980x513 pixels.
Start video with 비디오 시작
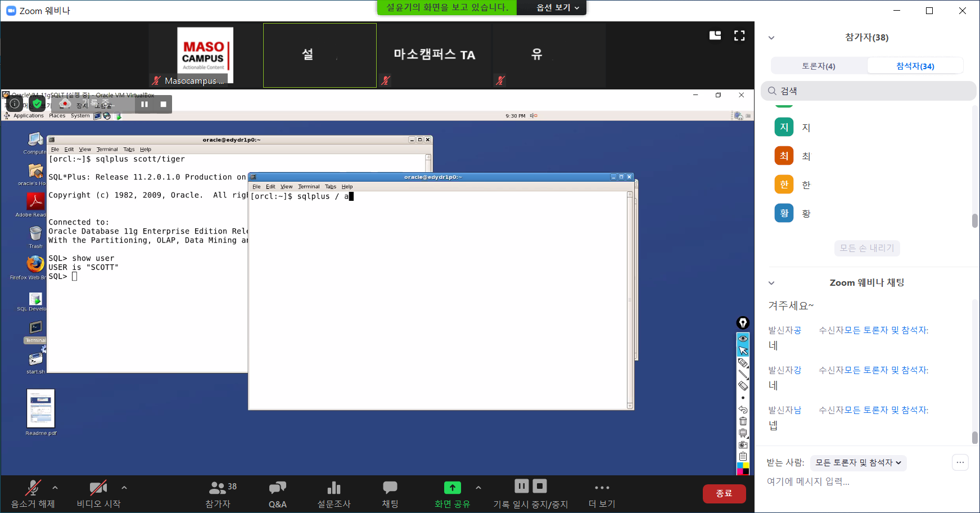pyautogui.click(x=98, y=494)
